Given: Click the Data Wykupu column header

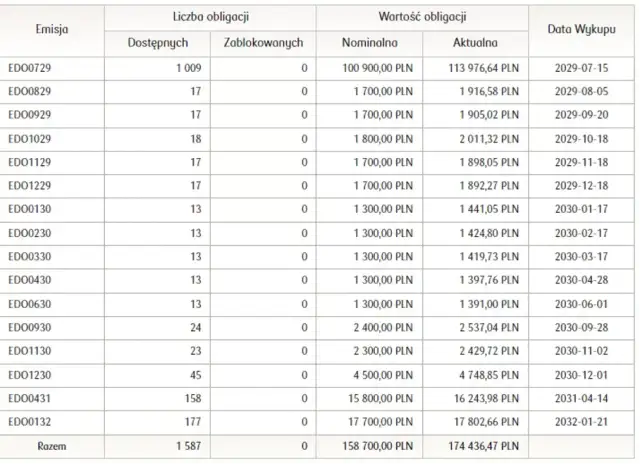Looking at the screenshot, I should click(x=580, y=30).
